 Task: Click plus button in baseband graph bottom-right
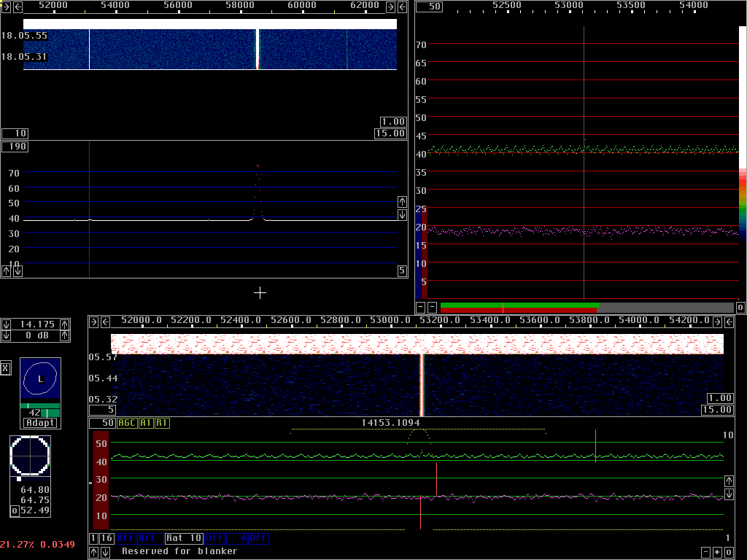pyautogui.click(x=717, y=553)
